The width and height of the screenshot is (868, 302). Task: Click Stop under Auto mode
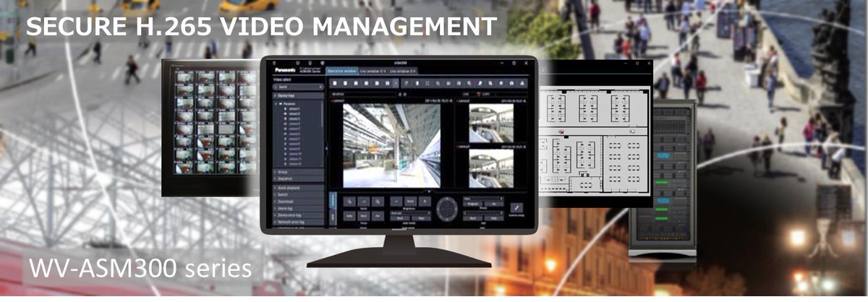coord(422,218)
